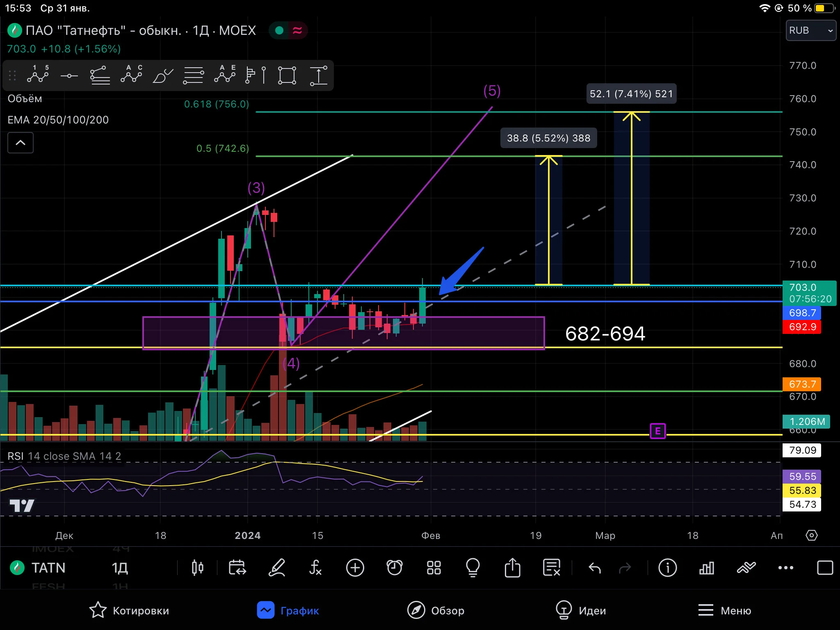Collapse the indicator legend chevron
This screenshot has width=840, height=630.
tap(21, 143)
